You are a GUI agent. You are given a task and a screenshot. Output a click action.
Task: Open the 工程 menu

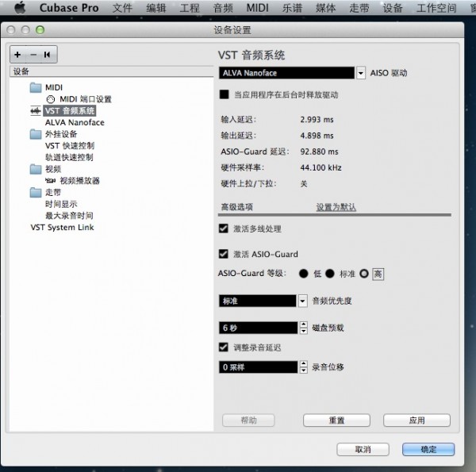pyautogui.click(x=190, y=8)
